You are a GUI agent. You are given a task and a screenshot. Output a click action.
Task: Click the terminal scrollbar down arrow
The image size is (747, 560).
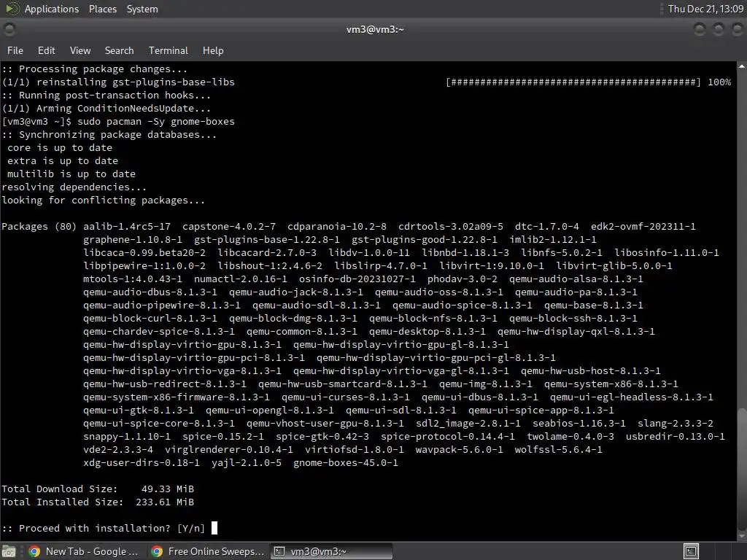click(742, 536)
